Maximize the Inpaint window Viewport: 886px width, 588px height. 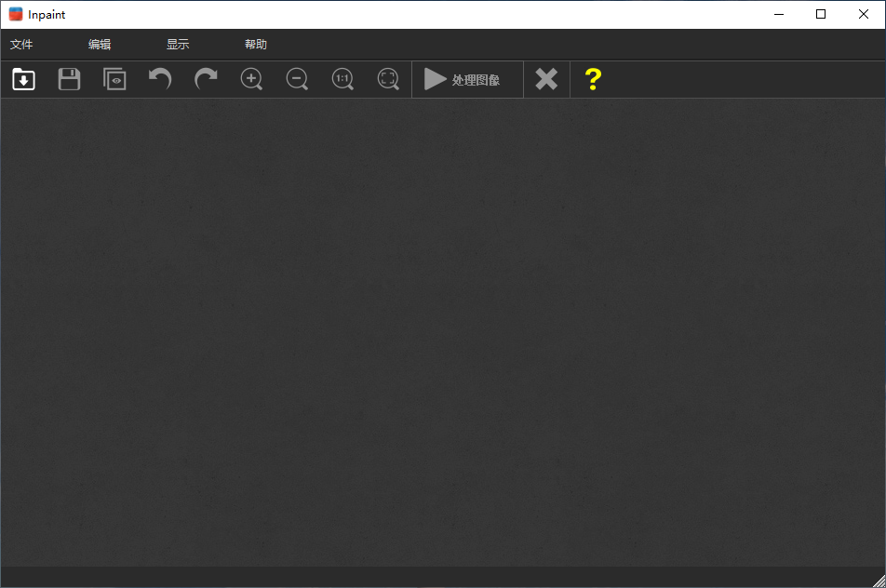(x=820, y=14)
